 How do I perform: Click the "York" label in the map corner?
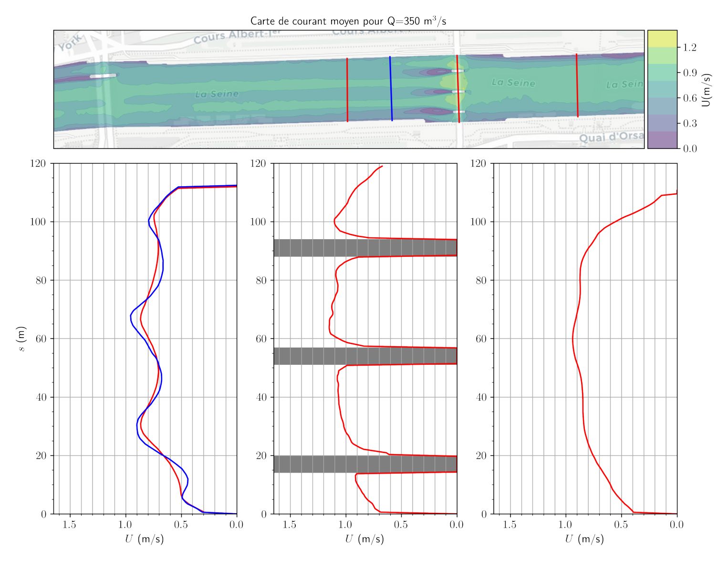tap(70, 44)
